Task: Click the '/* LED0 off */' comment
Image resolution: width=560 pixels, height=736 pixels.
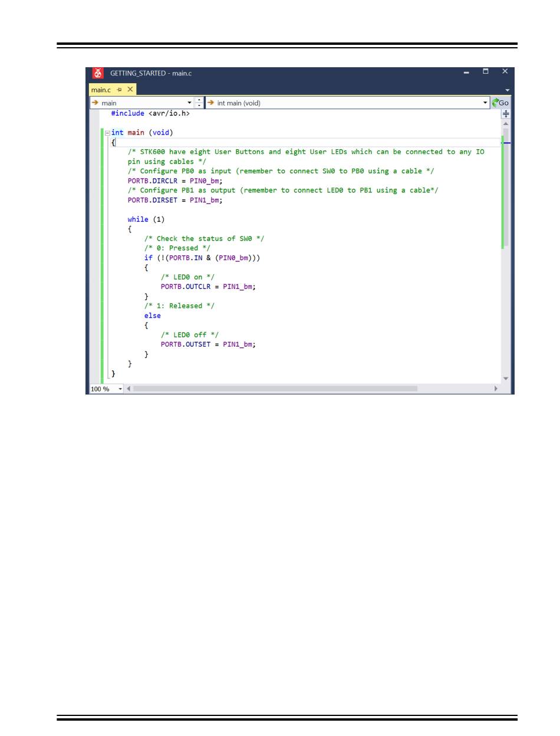Action: pyautogui.click(x=190, y=335)
